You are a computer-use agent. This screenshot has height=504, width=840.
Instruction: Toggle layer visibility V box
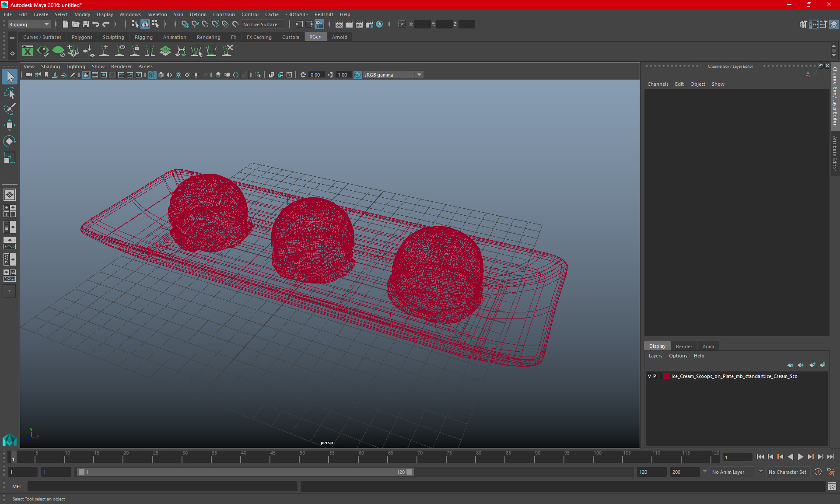click(649, 376)
